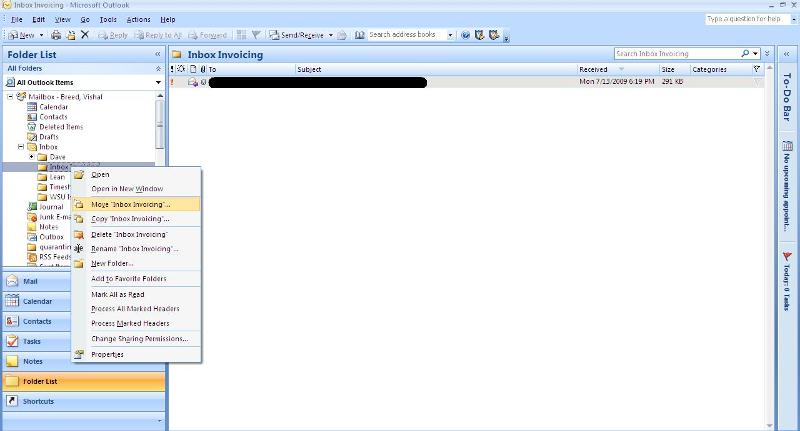The height and width of the screenshot is (431, 800).
Task: Click the Address Book icon
Action: click(360, 35)
